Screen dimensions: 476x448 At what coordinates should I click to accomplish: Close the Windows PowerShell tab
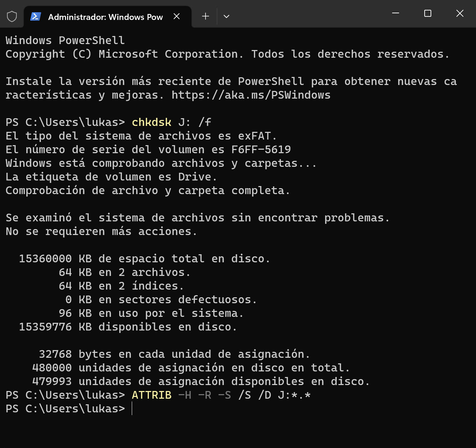[x=176, y=16]
